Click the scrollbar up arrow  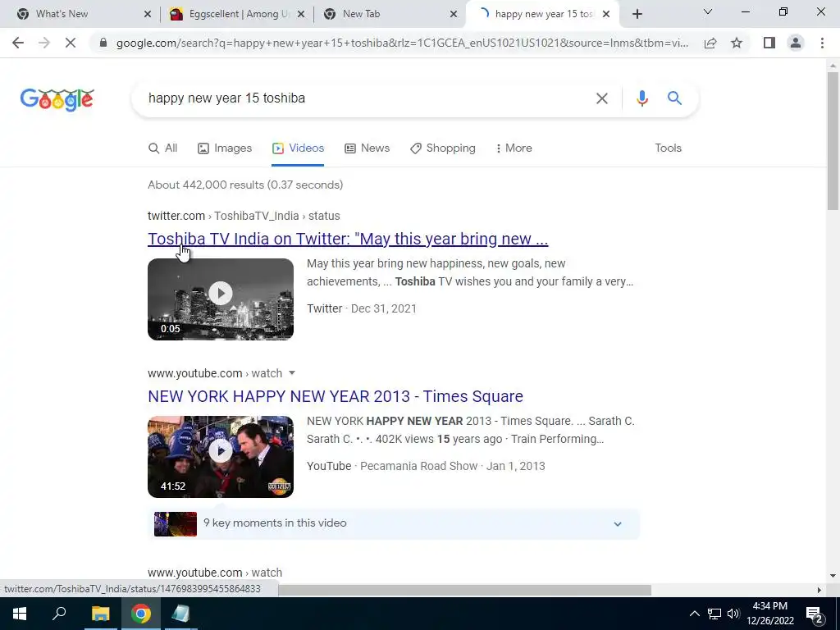click(x=833, y=66)
